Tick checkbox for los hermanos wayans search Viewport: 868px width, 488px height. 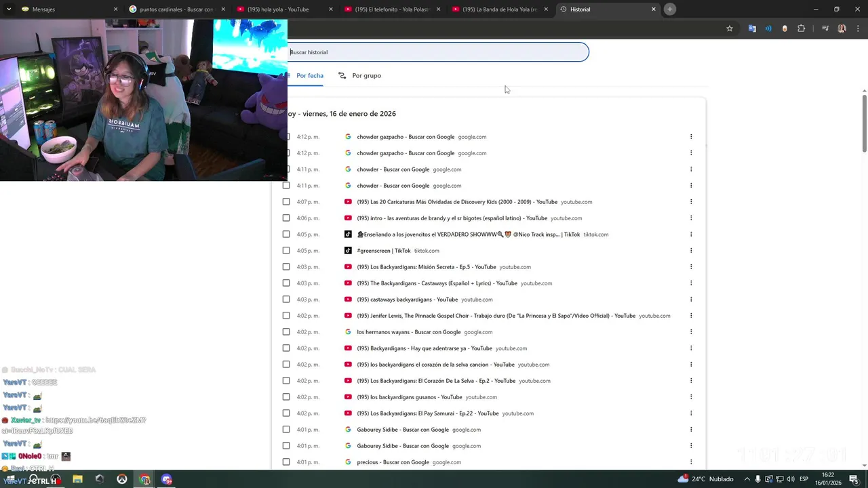click(286, 332)
